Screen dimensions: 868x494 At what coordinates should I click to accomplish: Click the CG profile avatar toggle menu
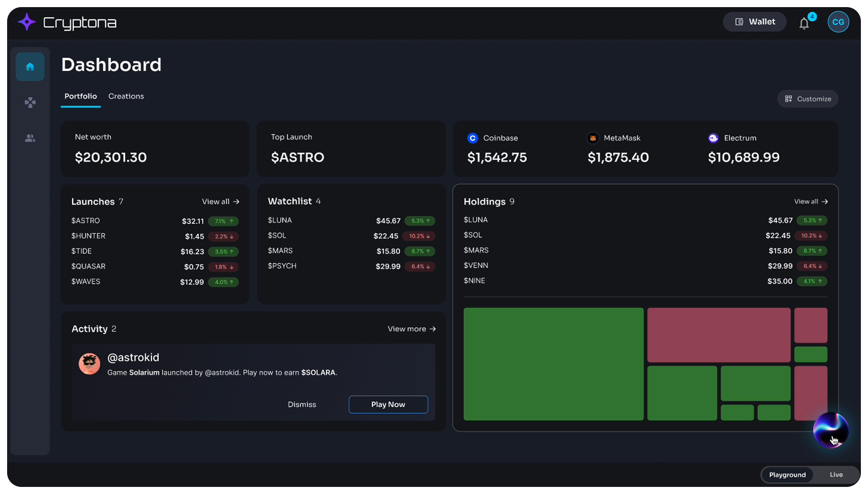(x=838, y=22)
